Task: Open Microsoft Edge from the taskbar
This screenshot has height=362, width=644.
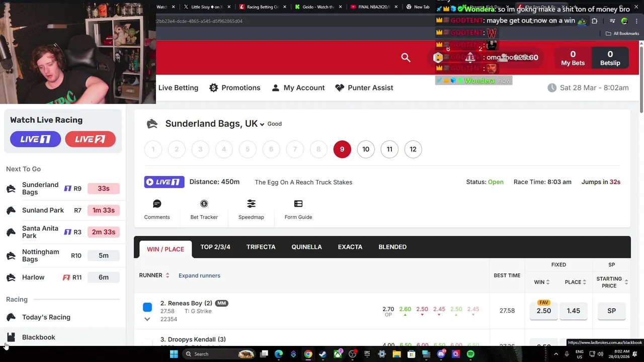Action: 278,354
